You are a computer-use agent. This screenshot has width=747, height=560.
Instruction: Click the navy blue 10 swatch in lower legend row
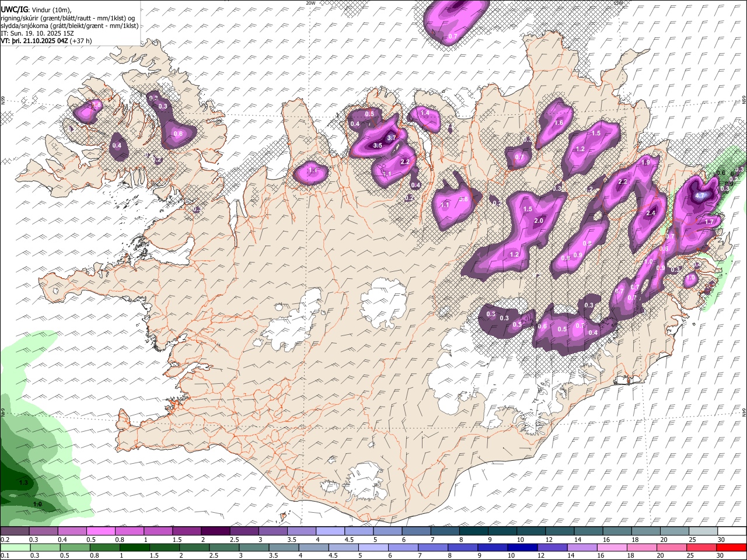[x=522, y=547]
